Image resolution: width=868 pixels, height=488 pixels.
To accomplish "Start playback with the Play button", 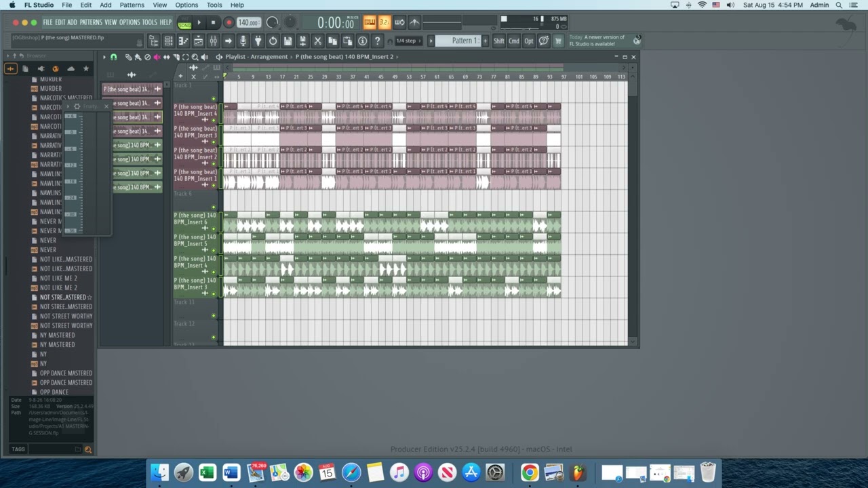I will 199,23.
